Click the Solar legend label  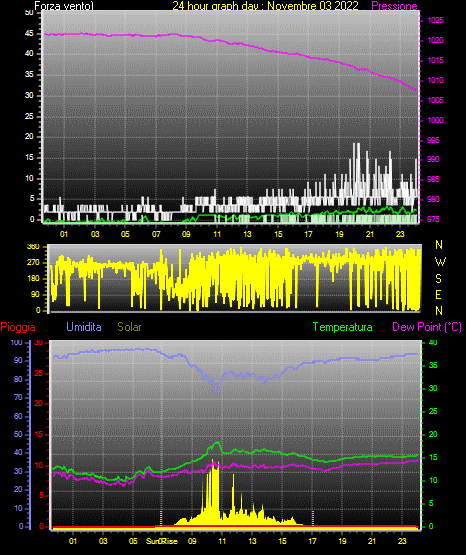tap(129, 327)
